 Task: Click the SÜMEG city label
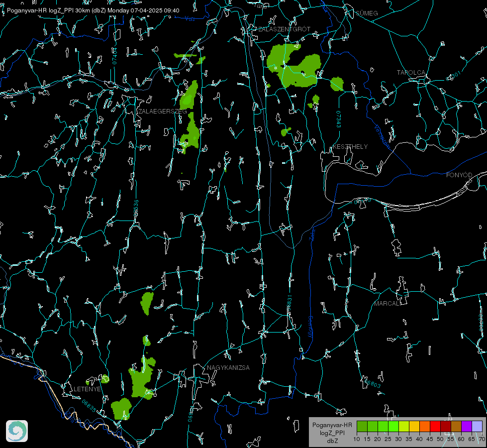367,13
